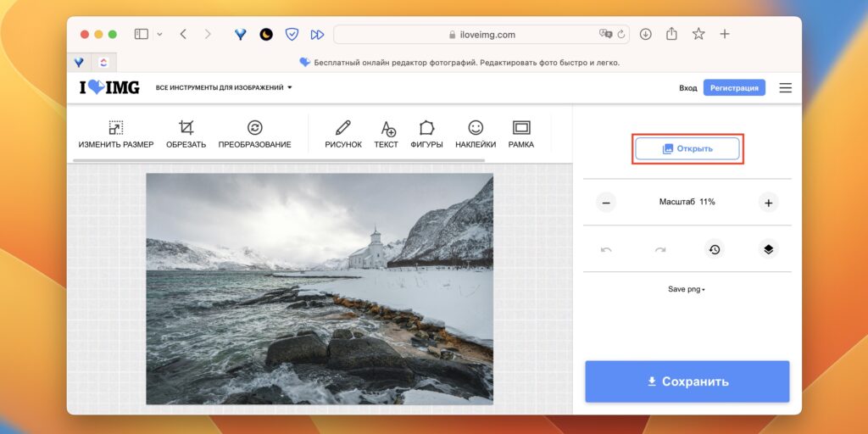This screenshot has height=434, width=868.
Task: Select the Draw tool (Рисунок)
Action: [343, 135]
